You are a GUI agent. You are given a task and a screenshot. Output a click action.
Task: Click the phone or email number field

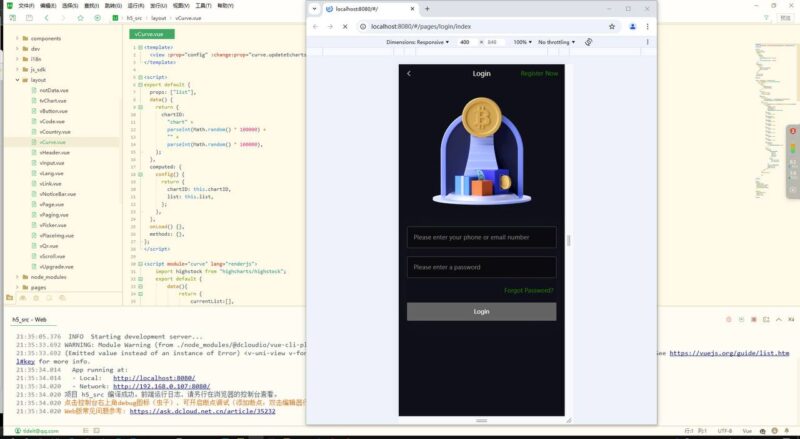coord(481,237)
